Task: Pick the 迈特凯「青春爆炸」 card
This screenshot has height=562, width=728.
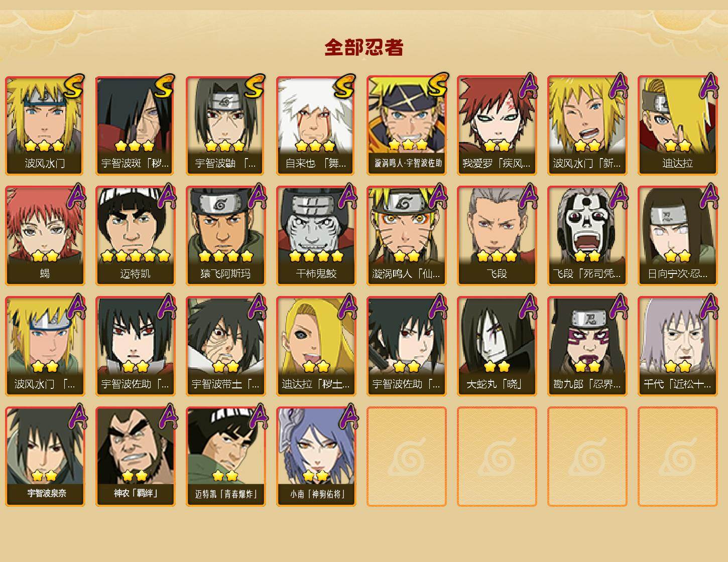Action: click(226, 457)
